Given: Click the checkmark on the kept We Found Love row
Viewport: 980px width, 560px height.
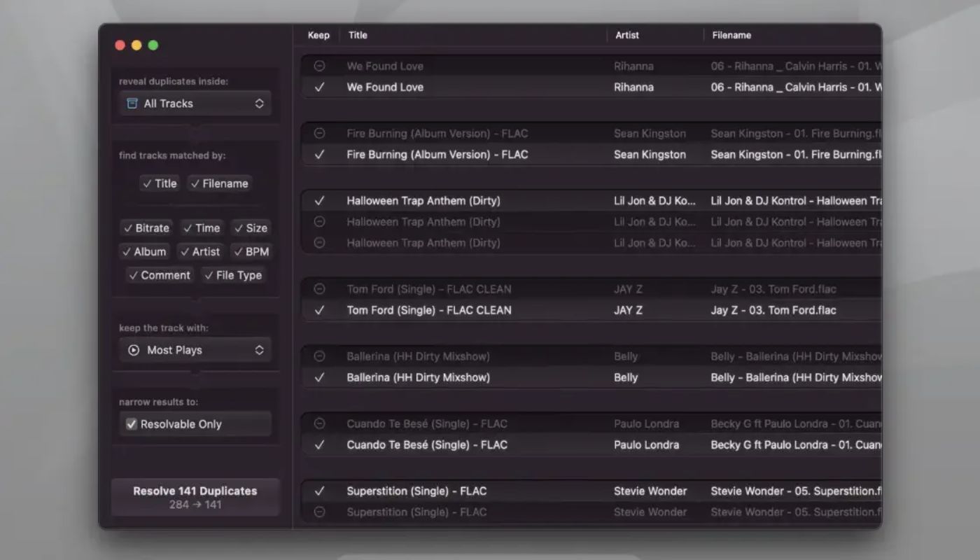Looking at the screenshot, I should [319, 87].
